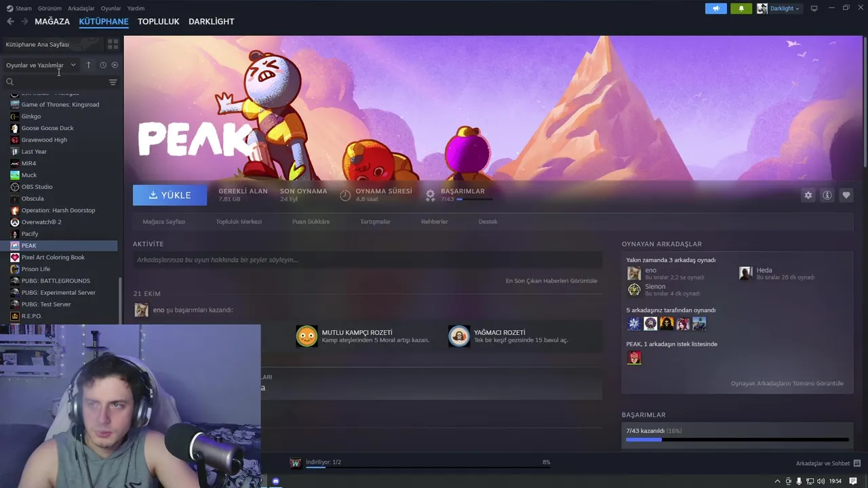Open the Topluluk Merkezi link

click(x=239, y=222)
